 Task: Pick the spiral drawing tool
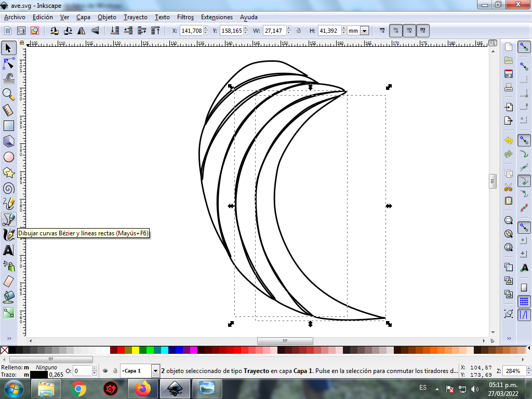(8, 188)
